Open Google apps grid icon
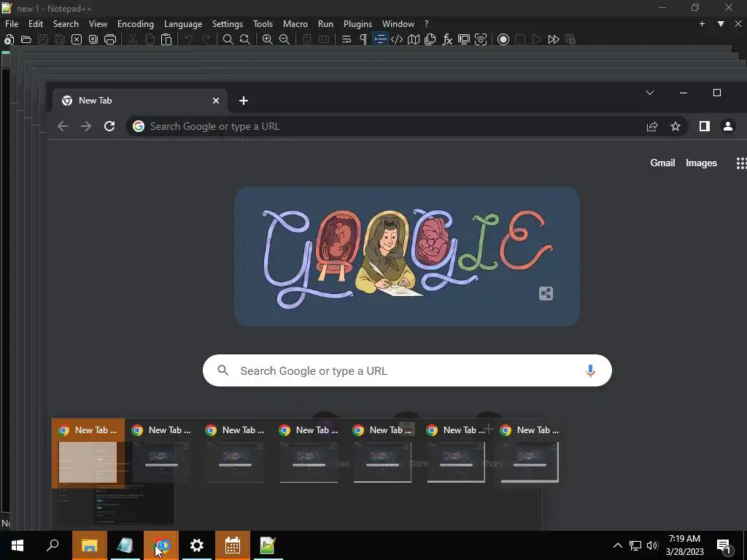747x560 pixels. pyautogui.click(x=741, y=163)
